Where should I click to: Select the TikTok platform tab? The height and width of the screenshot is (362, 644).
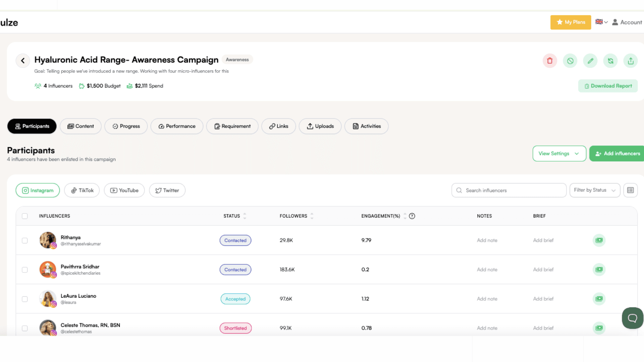(x=82, y=190)
